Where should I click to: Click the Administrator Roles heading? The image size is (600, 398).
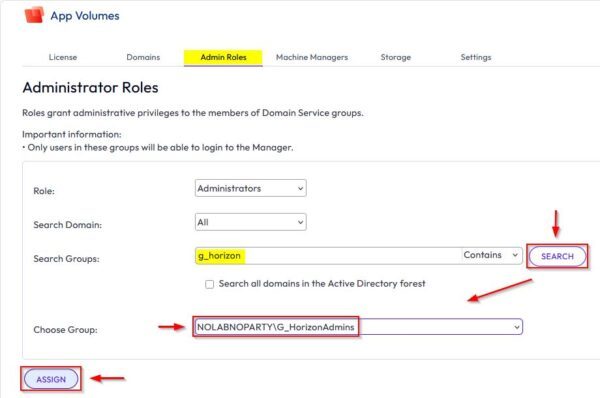coord(91,88)
